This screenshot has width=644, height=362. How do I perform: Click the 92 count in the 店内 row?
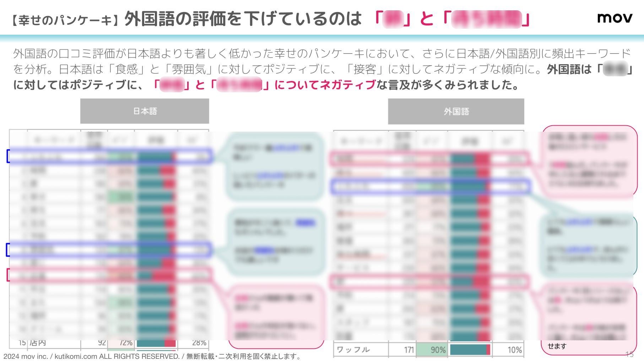(x=102, y=343)
